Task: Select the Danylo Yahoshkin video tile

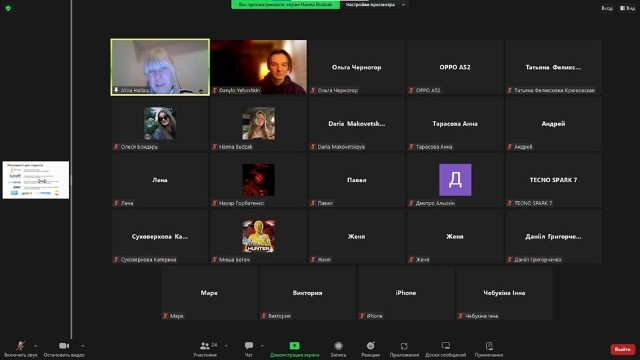Action: tap(259, 67)
